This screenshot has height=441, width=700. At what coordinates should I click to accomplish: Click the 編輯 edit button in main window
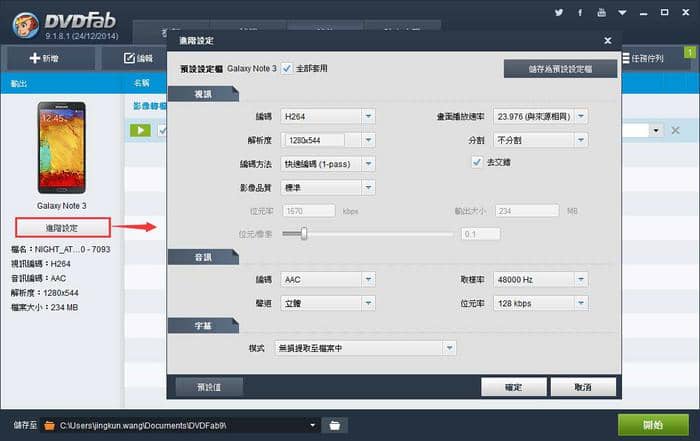point(138,58)
